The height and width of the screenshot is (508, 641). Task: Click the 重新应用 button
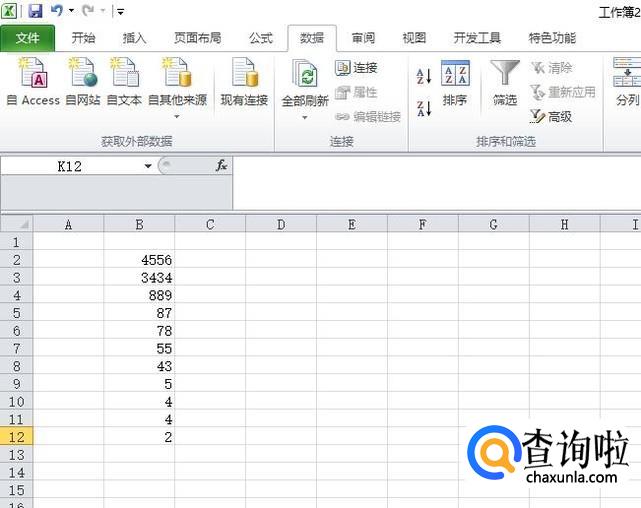point(563,92)
